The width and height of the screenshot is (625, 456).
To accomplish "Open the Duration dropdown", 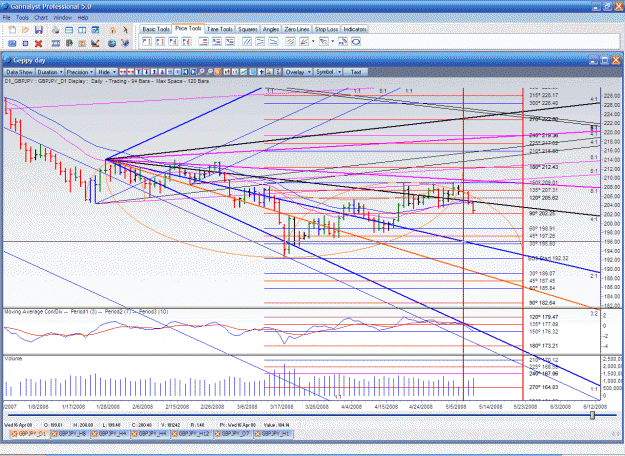I will (50, 72).
